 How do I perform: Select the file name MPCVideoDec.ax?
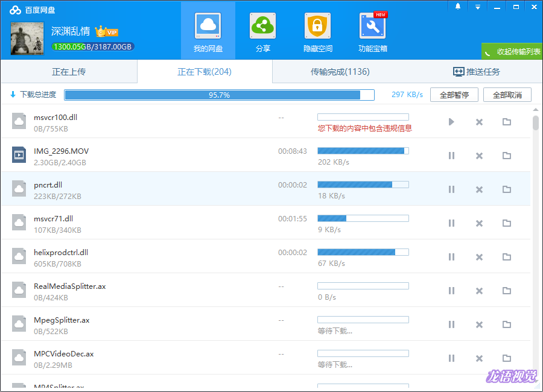point(64,353)
